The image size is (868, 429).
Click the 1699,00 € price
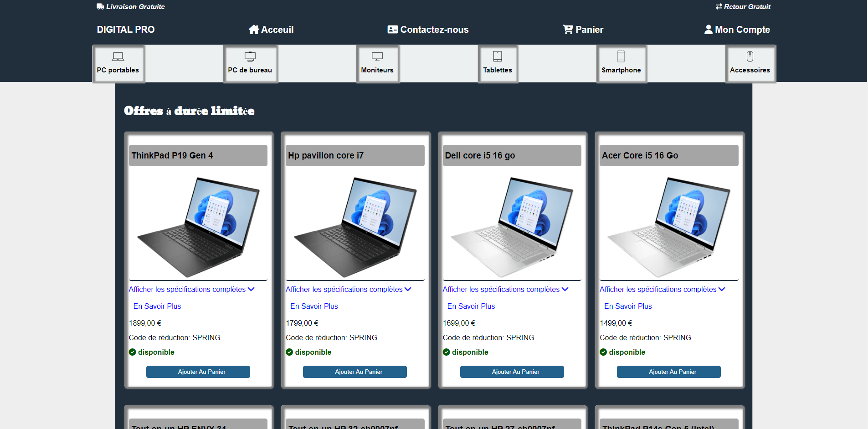click(459, 323)
